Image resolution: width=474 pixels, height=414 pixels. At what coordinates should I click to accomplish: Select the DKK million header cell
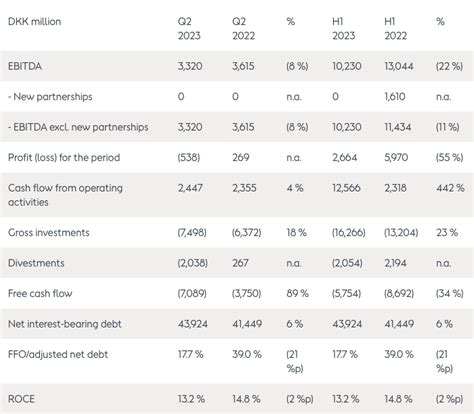point(35,22)
